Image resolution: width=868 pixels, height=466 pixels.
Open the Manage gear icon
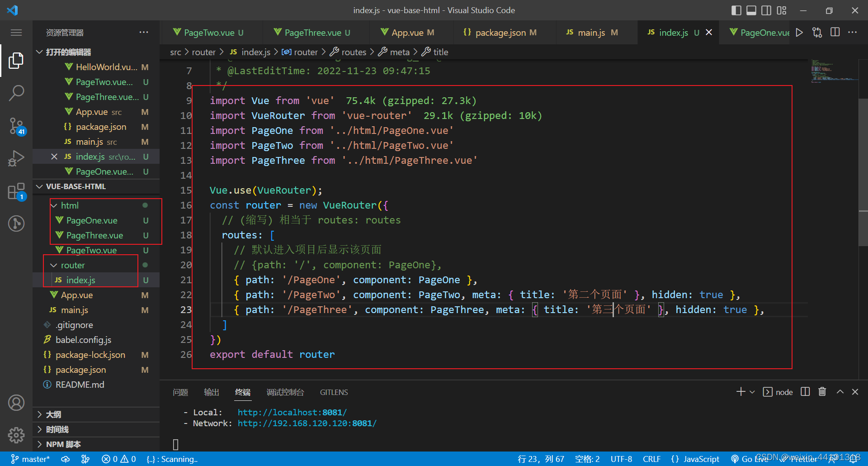(x=16, y=435)
